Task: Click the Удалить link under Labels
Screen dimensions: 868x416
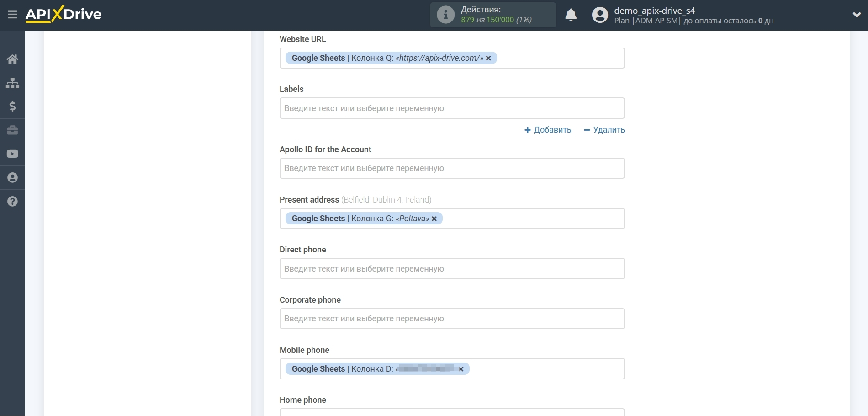Action: 604,130
